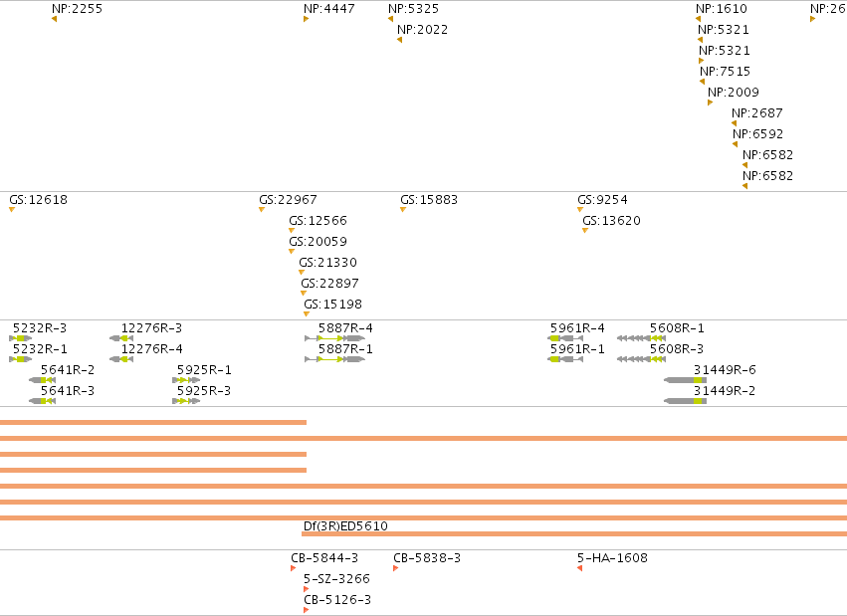Screen dimensions: 847x616
Task: Select the 12276R-3 gene glyph
Action: pyautogui.click(x=121, y=338)
